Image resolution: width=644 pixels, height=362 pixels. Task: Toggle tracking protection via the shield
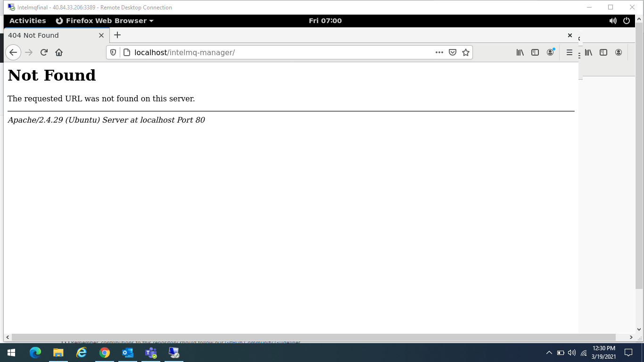pyautogui.click(x=113, y=52)
